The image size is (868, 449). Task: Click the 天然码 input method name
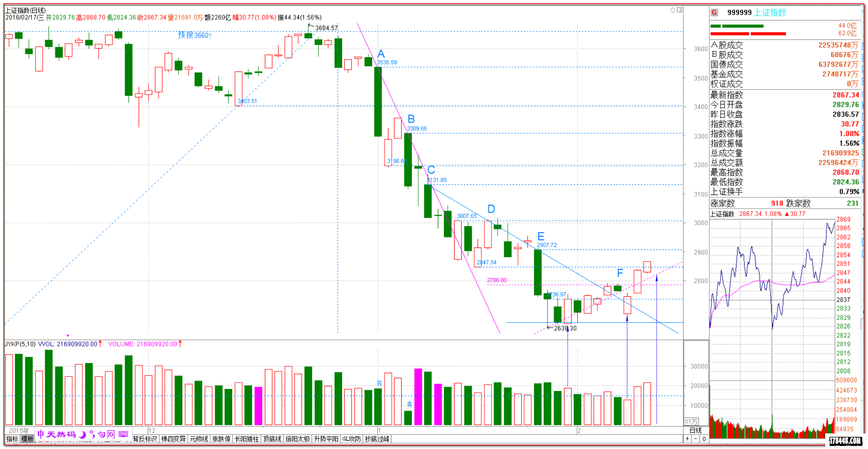coord(61,434)
